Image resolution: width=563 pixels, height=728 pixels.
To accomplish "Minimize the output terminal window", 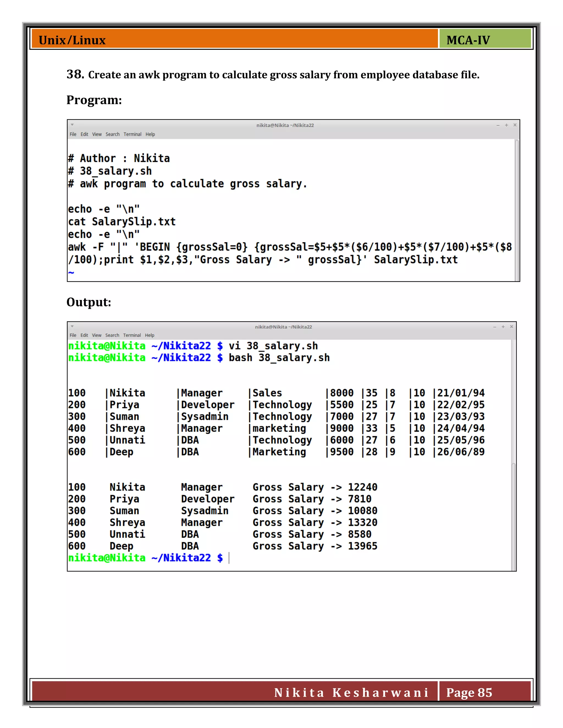I will (495, 327).
